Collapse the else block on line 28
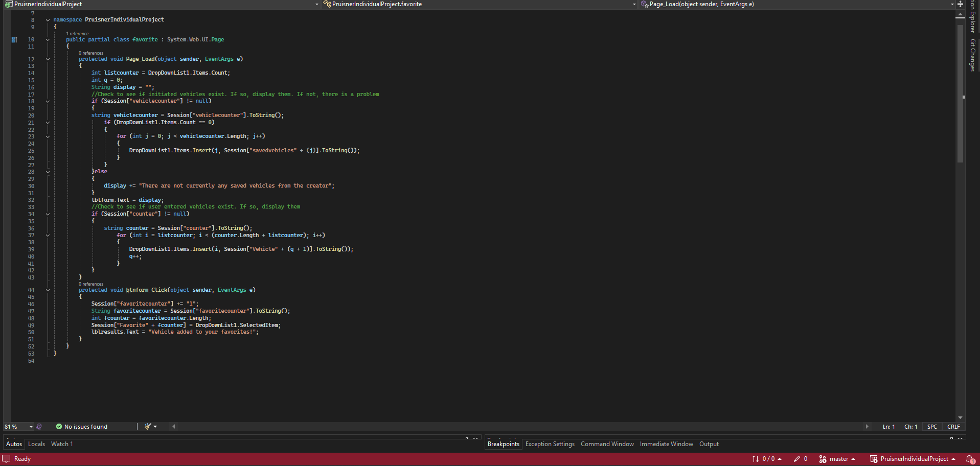This screenshot has width=980, height=466. tap(48, 172)
